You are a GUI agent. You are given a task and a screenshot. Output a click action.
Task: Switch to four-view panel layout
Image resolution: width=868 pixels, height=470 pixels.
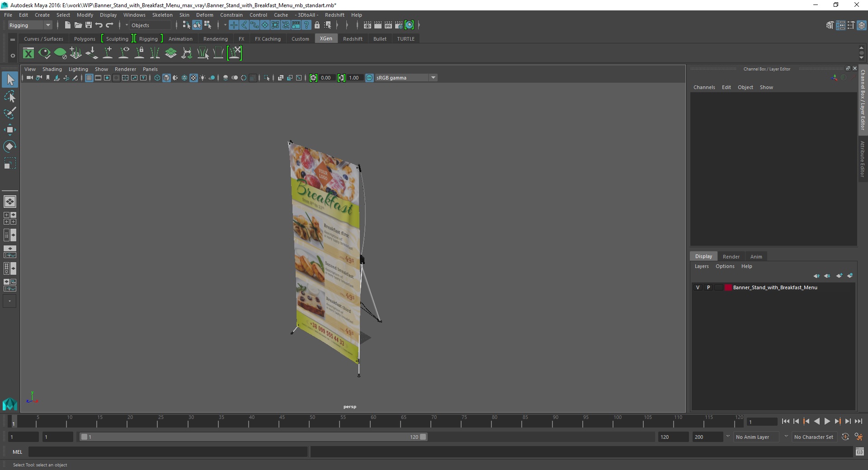[x=10, y=218]
